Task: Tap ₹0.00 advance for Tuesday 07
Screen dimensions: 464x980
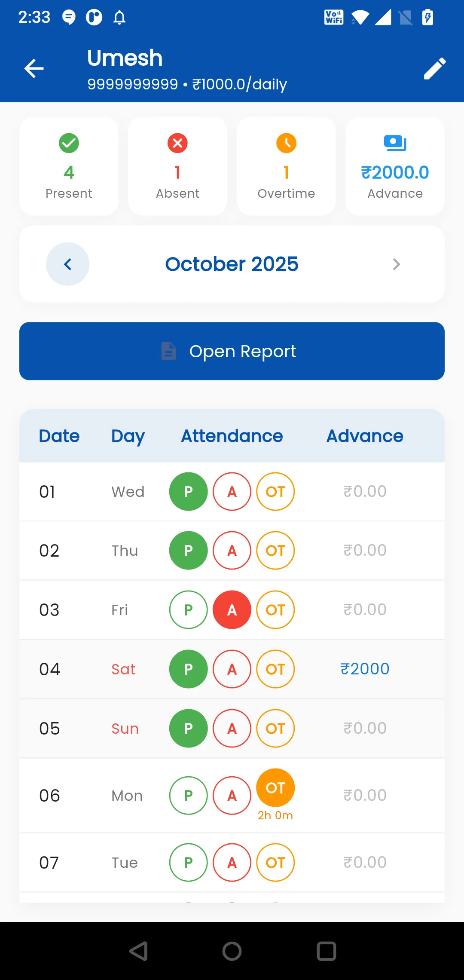Action: [365, 862]
